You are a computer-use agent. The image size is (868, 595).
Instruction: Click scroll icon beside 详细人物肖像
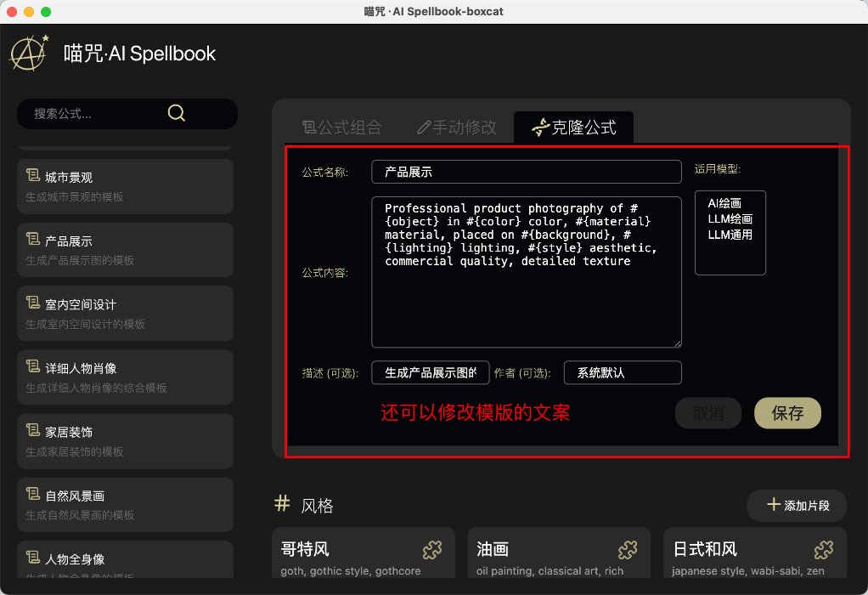pyautogui.click(x=32, y=366)
